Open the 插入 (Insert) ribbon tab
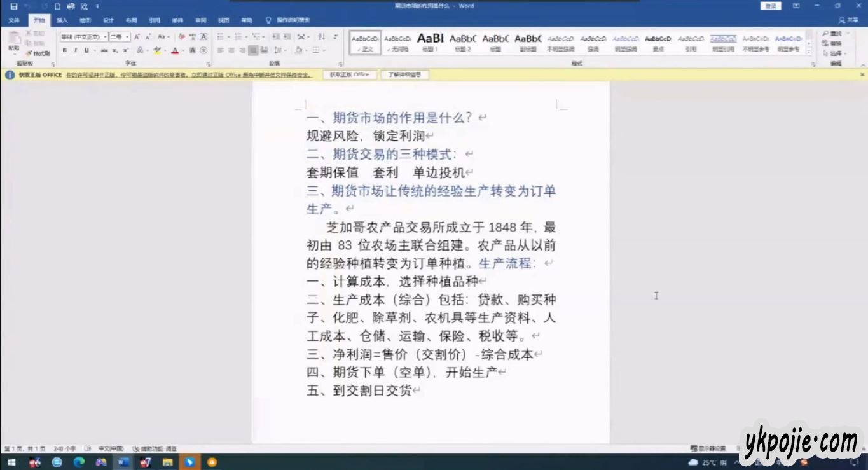 [x=62, y=20]
